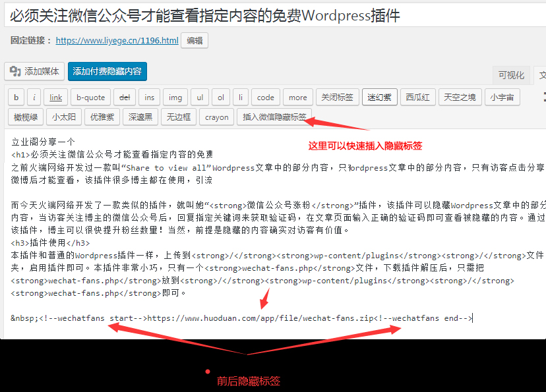The image size is (546, 392).
Task: Click the 小太阳 style button
Action: point(64,117)
